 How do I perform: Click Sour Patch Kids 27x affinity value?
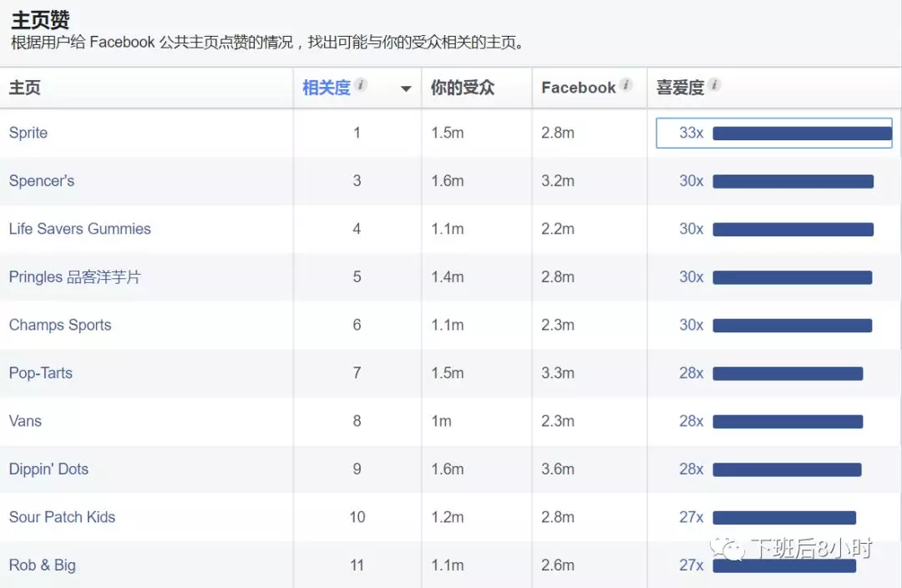tap(691, 517)
